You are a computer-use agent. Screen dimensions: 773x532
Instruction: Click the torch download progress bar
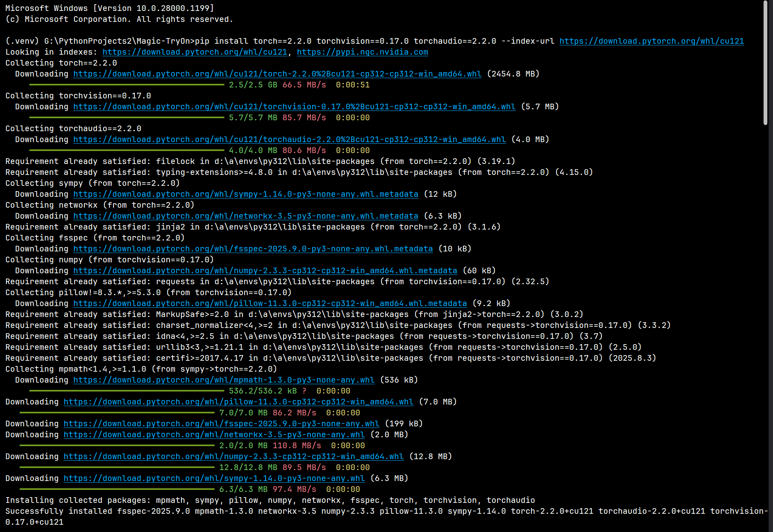coord(126,85)
